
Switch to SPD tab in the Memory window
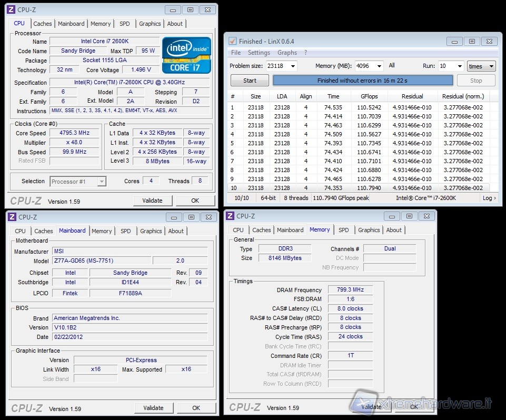pos(343,230)
